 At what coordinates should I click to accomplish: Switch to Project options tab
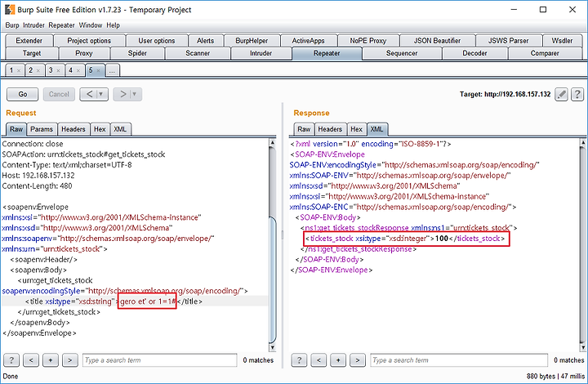click(89, 41)
